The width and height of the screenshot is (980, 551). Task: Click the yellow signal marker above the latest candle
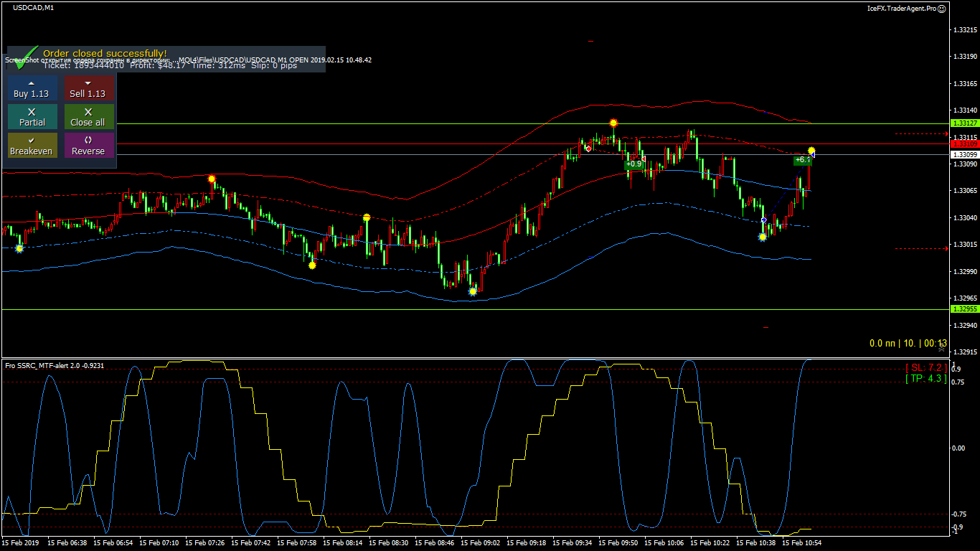(811, 151)
